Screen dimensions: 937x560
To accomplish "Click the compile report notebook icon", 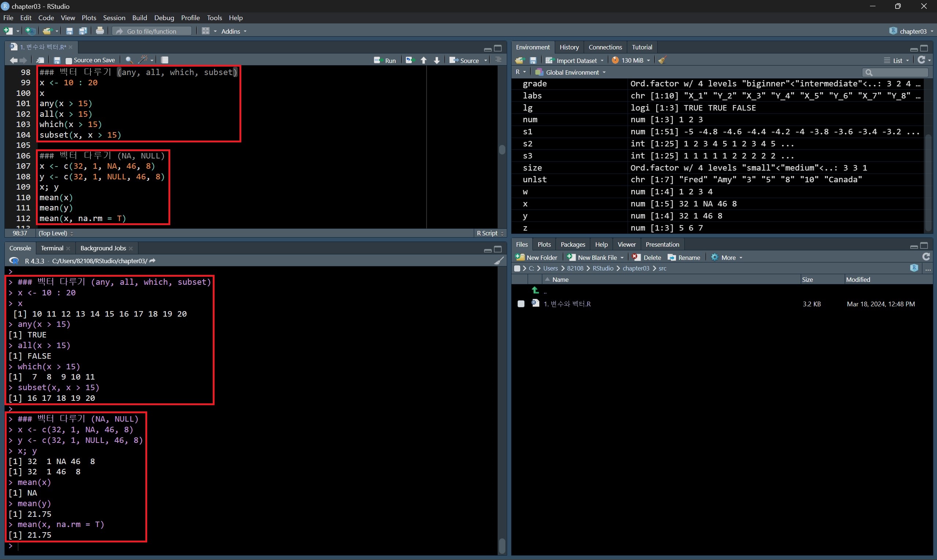I will click(165, 60).
